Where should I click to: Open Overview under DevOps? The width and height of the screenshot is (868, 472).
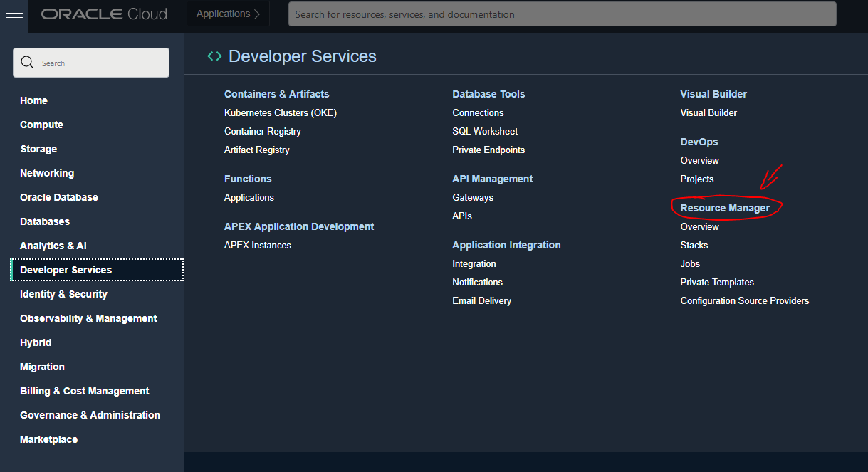click(700, 160)
